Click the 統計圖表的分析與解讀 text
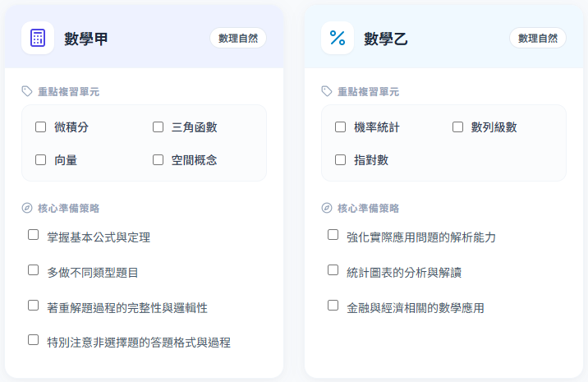This screenshot has width=588, height=382. click(404, 273)
